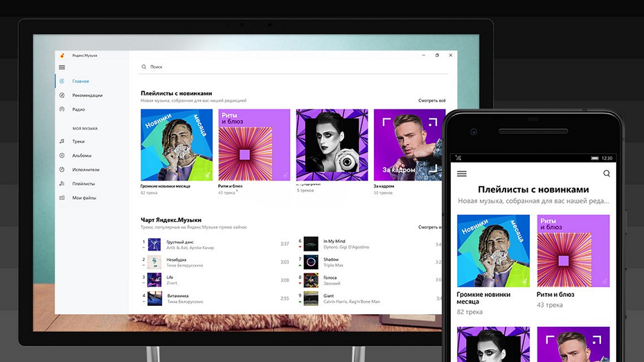Select the track title Giant

point(328,296)
